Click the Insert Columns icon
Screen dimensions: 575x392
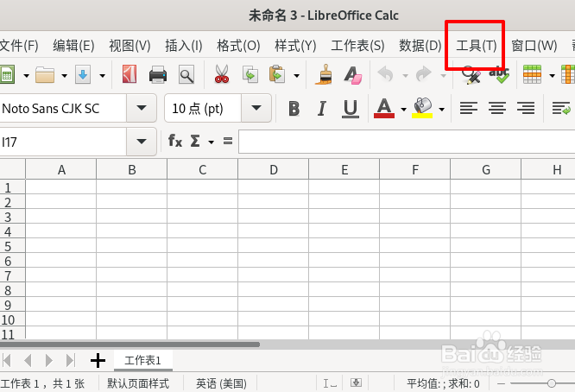[568, 74]
